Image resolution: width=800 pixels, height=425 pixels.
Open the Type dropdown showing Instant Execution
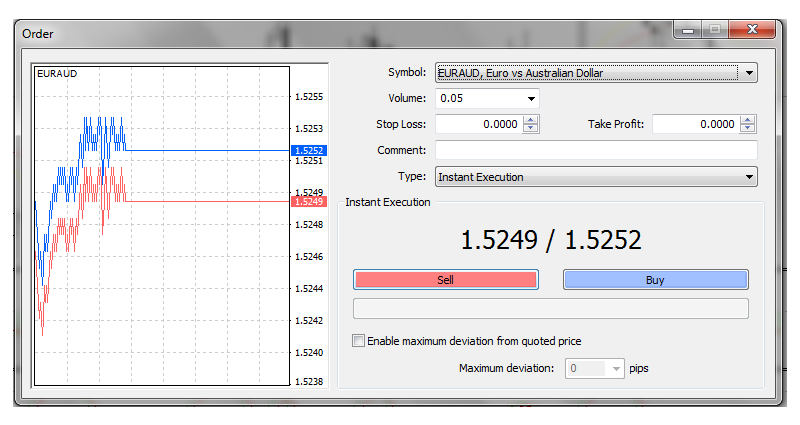tap(596, 177)
